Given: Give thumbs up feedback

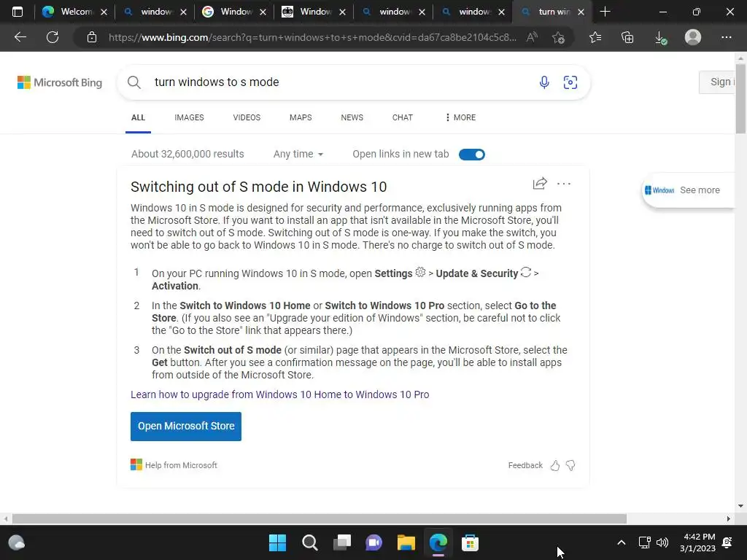Looking at the screenshot, I should (x=555, y=465).
